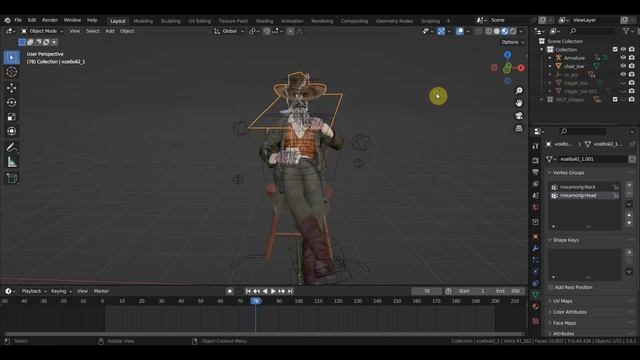This screenshot has width=640, height=360.
Task: Select the Scale tool
Action: 11,117
